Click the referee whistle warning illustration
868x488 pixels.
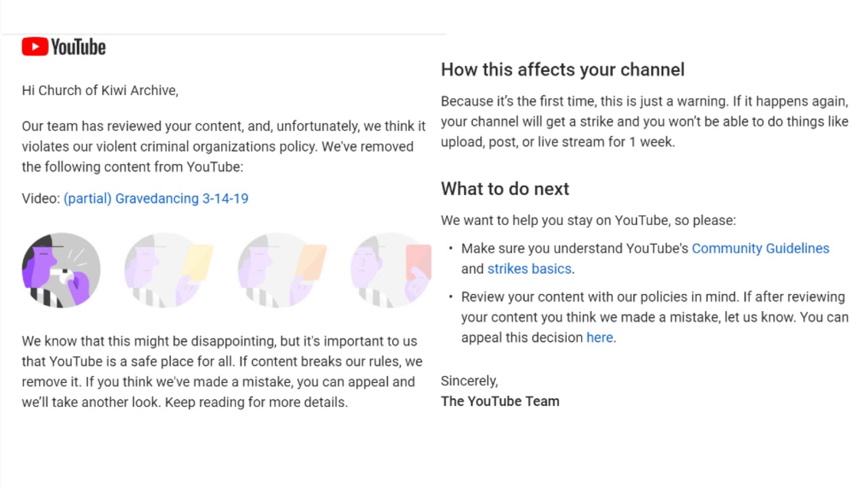61,270
